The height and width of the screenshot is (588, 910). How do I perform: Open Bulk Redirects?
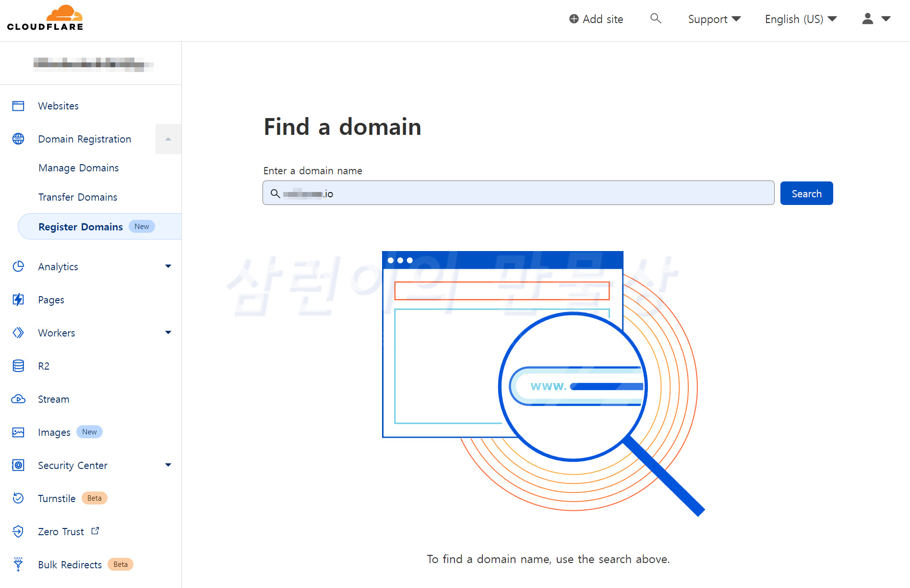tap(70, 565)
